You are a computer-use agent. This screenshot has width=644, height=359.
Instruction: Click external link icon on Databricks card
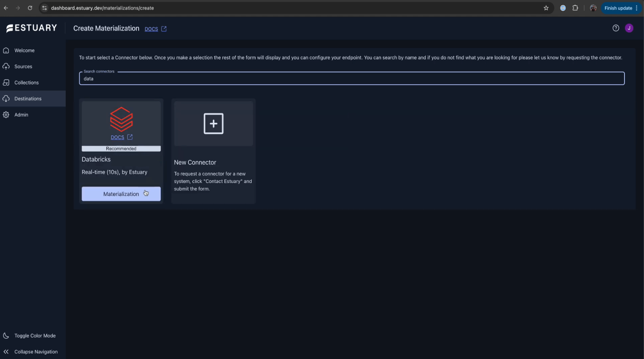coord(130,137)
